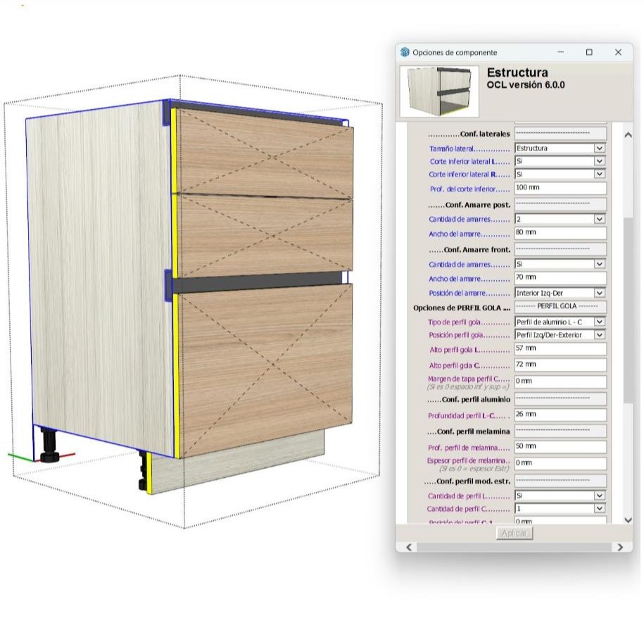This screenshot has height=644, width=644.
Task: Click the right horizontal scroll arrow
Action: pos(620,547)
